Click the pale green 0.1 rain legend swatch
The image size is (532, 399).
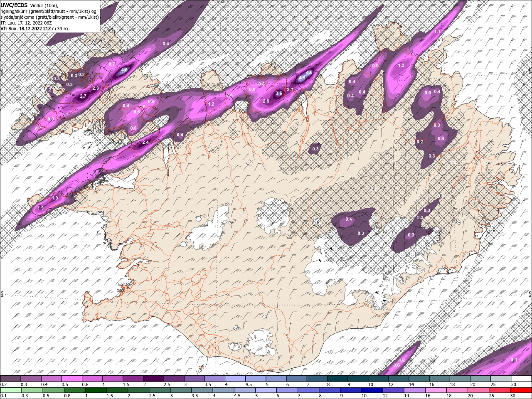pos(10,390)
